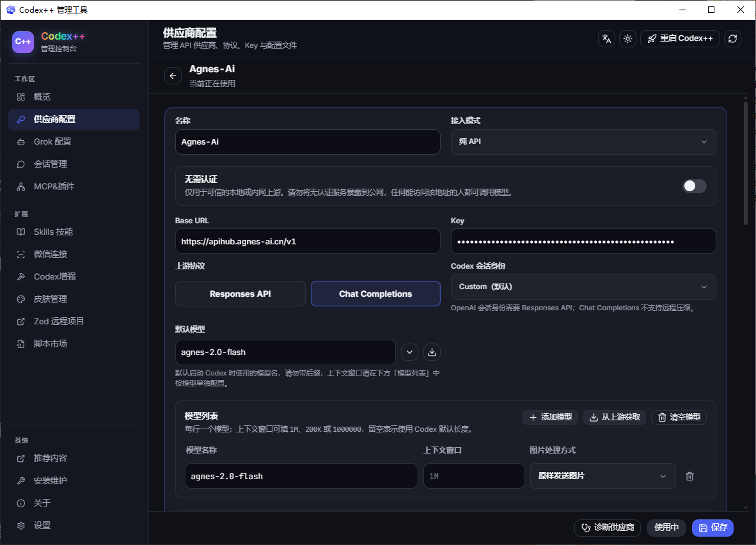Image resolution: width=756 pixels, height=545 pixels.
Task: Open Skills 技能 page
Action: click(74, 232)
